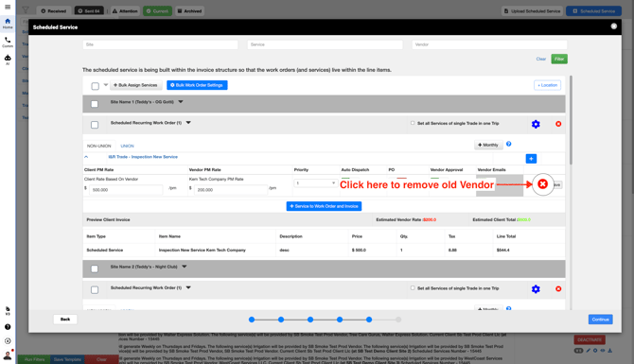This screenshot has width=634, height=364.
Task: Click the + Location button
Action: pos(547,85)
